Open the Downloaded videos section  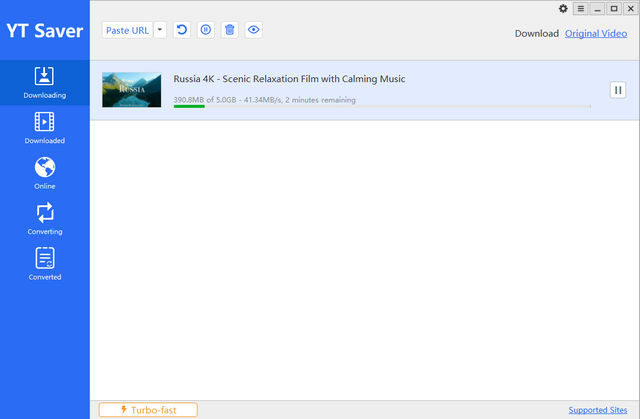click(44, 128)
